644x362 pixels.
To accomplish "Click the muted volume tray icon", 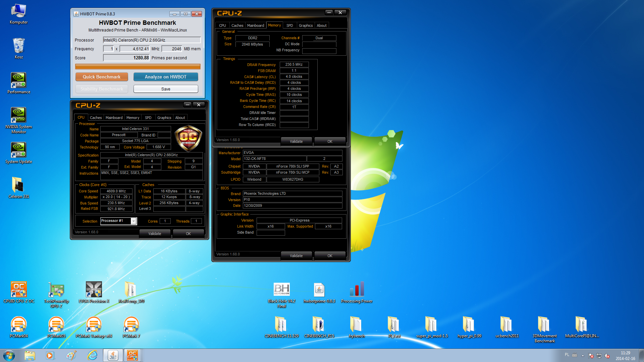I will click(x=607, y=356).
